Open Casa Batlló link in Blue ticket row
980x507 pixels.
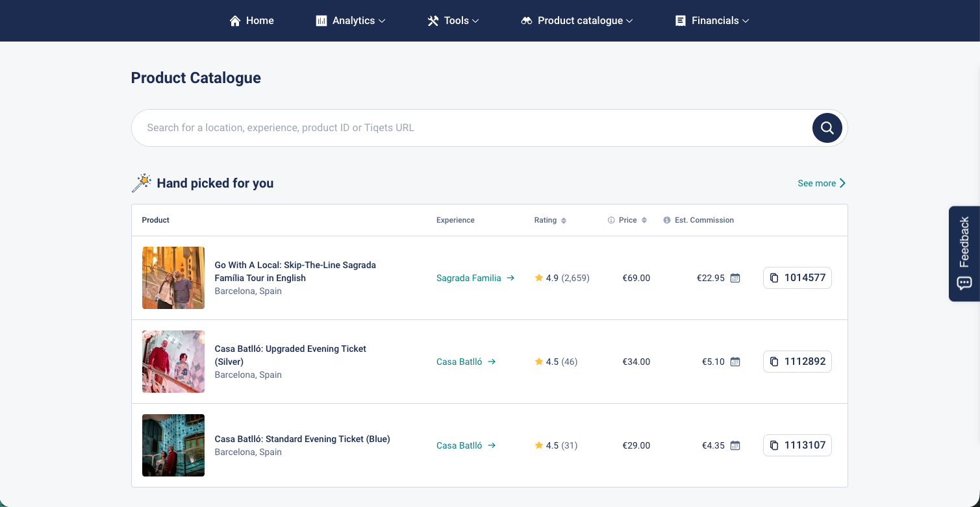pyautogui.click(x=466, y=445)
